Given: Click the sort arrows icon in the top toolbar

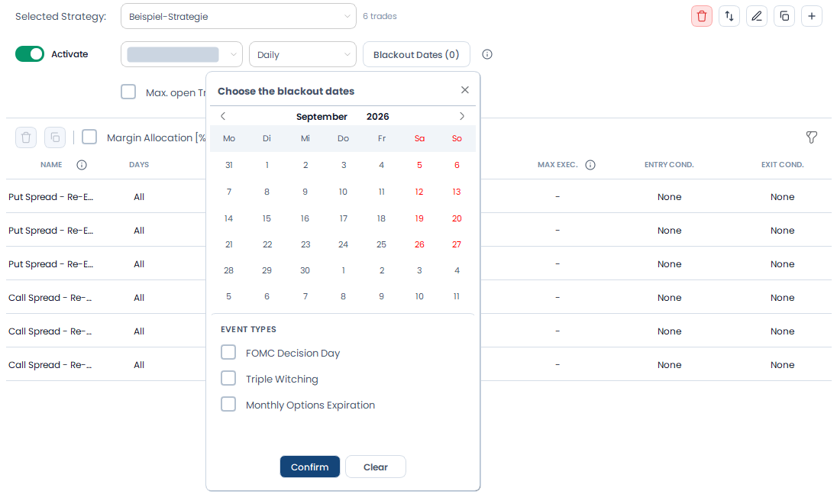Looking at the screenshot, I should pos(729,16).
